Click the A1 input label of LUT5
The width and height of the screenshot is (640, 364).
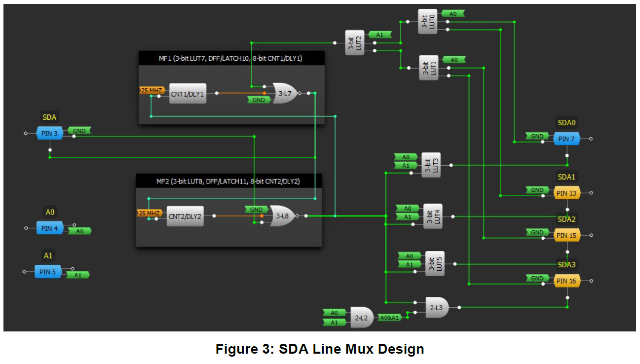pos(410,264)
